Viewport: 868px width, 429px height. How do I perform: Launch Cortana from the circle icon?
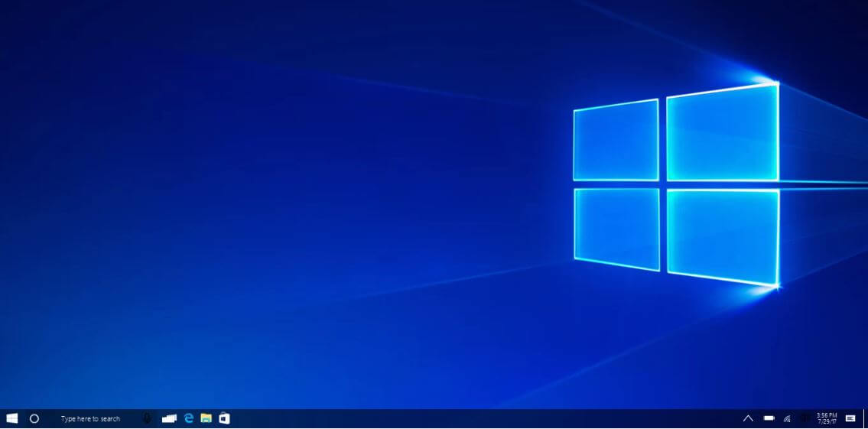click(x=34, y=418)
